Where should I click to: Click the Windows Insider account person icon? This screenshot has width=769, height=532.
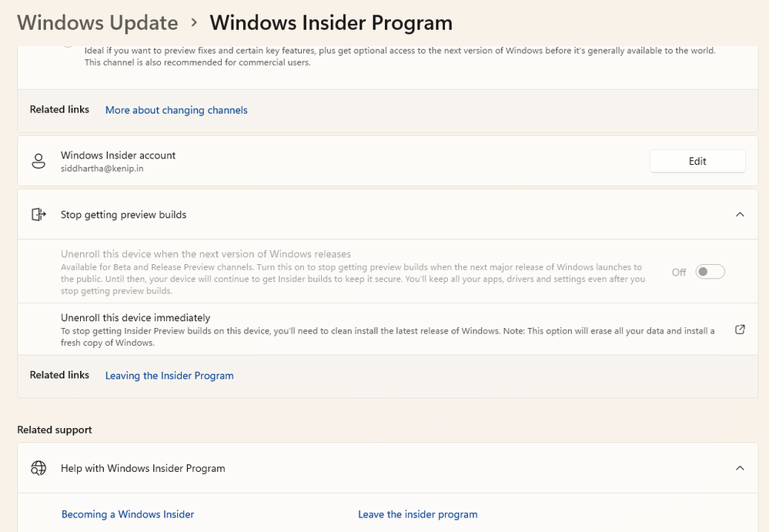tap(38, 162)
